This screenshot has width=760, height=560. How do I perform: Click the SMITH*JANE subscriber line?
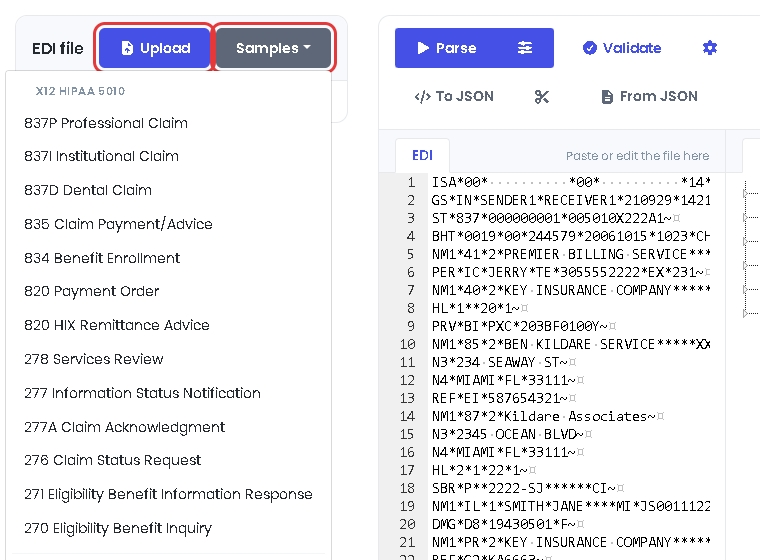point(570,506)
